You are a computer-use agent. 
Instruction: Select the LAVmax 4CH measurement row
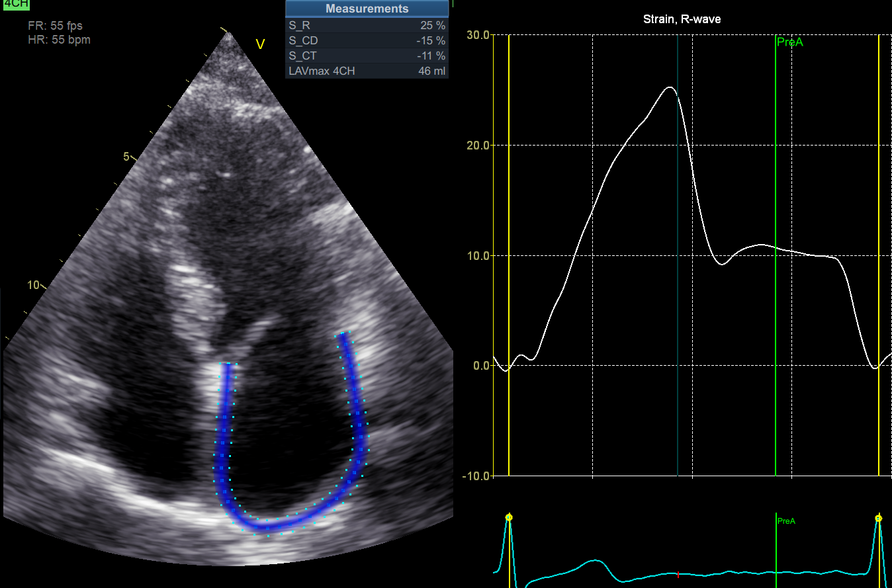point(367,71)
